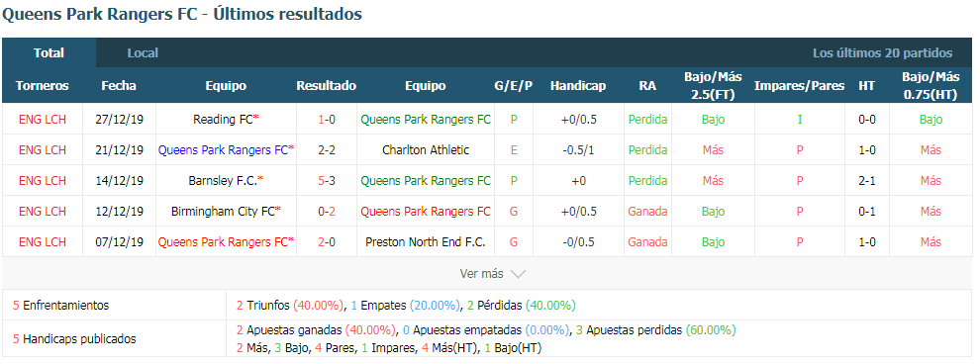This screenshot has height=364, width=980.
Task: Click the 0-2 result at Birmingham
Action: click(327, 211)
